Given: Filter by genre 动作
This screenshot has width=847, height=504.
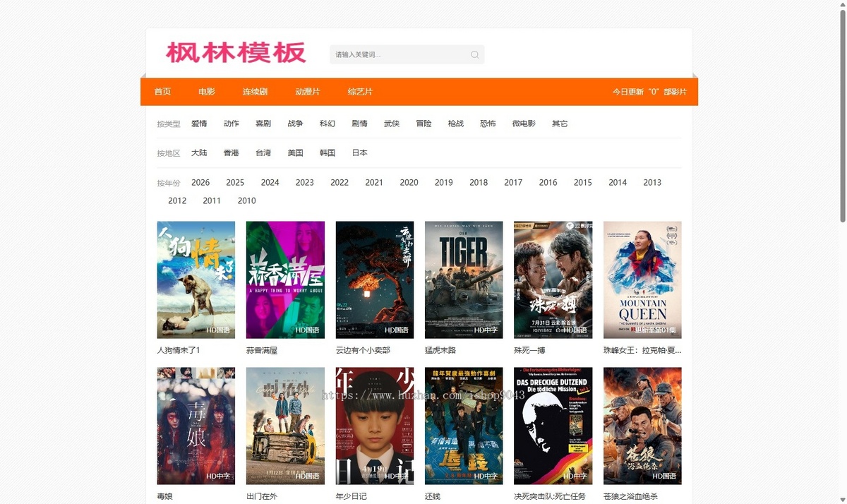Looking at the screenshot, I should 232,124.
